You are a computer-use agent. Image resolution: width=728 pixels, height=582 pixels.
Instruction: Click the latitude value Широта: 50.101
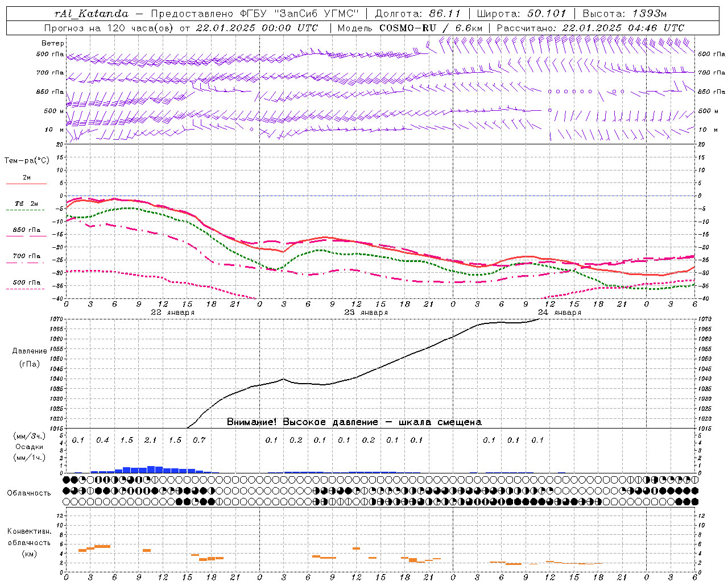pyautogui.click(x=522, y=14)
